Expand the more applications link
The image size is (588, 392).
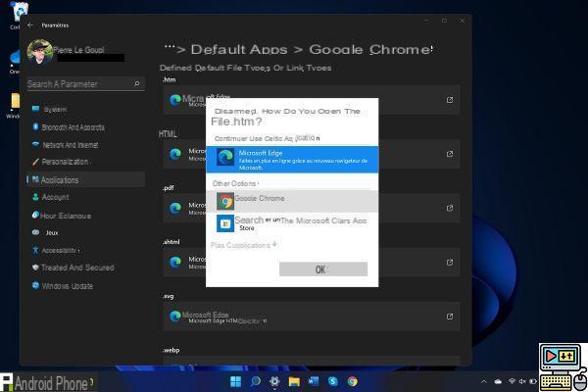pyautogui.click(x=244, y=245)
